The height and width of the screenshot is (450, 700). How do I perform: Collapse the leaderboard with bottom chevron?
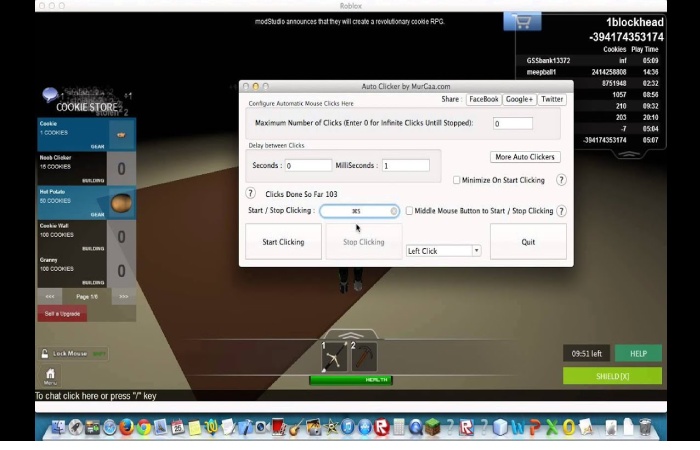click(629, 154)
